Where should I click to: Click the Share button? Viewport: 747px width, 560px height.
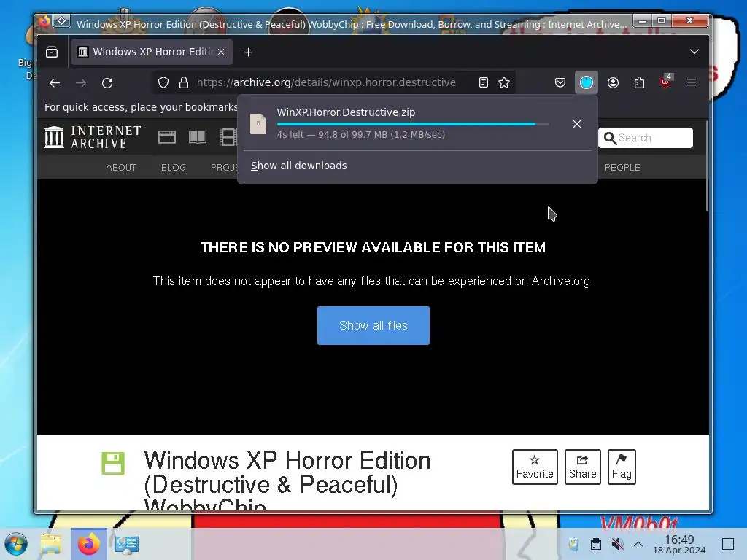[583, 467]
